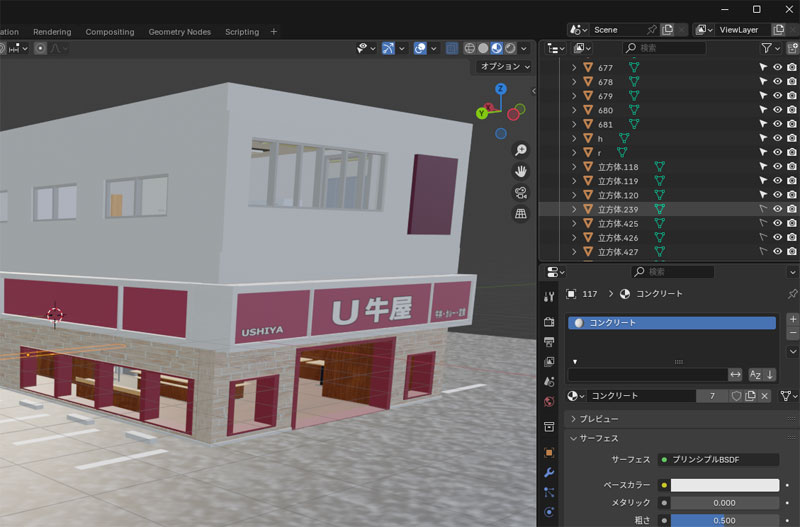Click the 粗さ value slider
This screenshot has height=527, width=800.
(724, 520)
